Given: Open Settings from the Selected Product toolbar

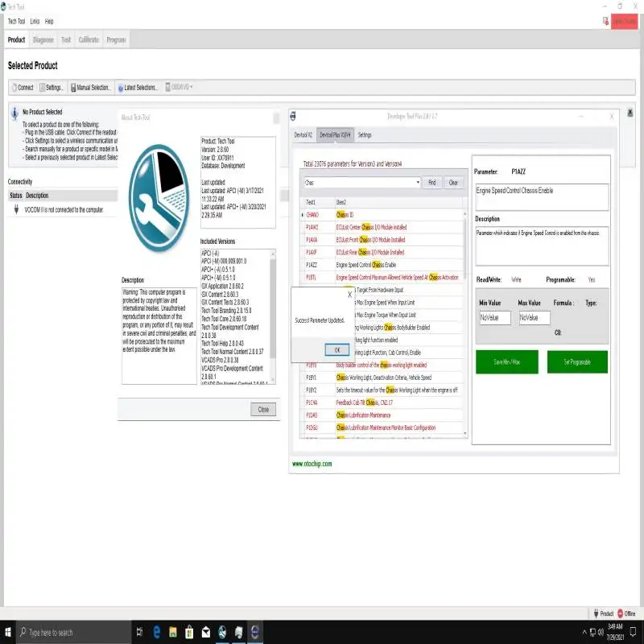Looking at the screenshot, I should [x=51, y=88].
